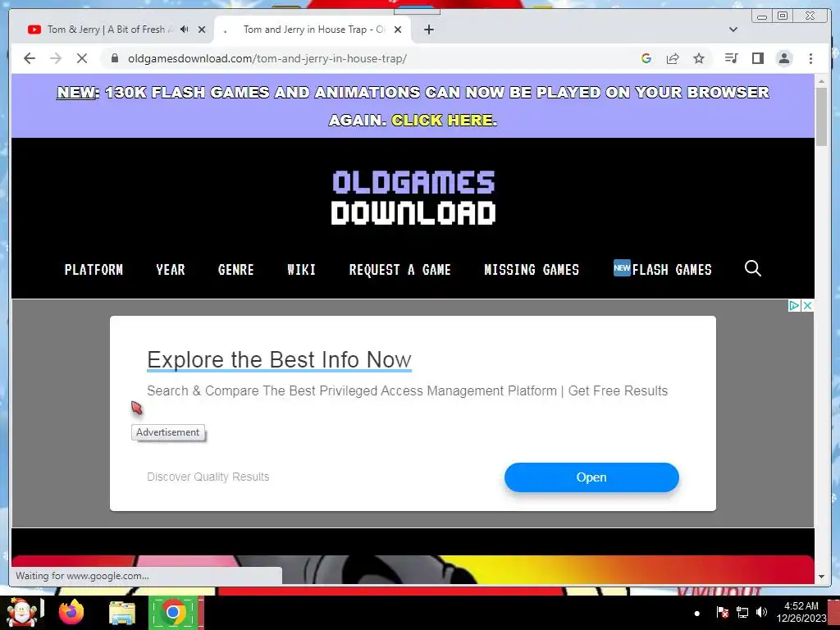Click the CLICK HERE flash games link

pyautogui.click(x=442, y=120)
